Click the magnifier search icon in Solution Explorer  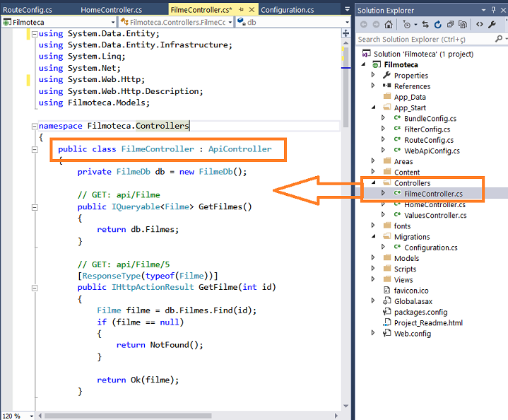pyautogui.click(x=499, y=39)
